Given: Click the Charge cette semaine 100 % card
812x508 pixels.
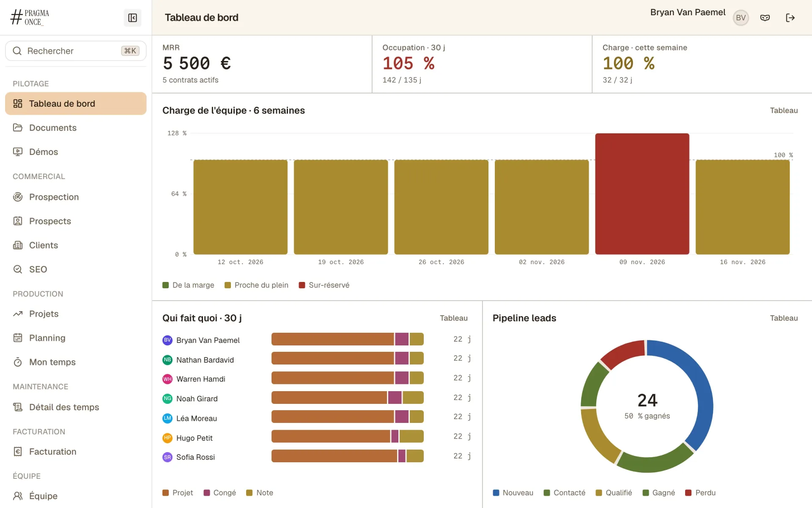Looking at the screenshot, I should [x=702, y=64].
